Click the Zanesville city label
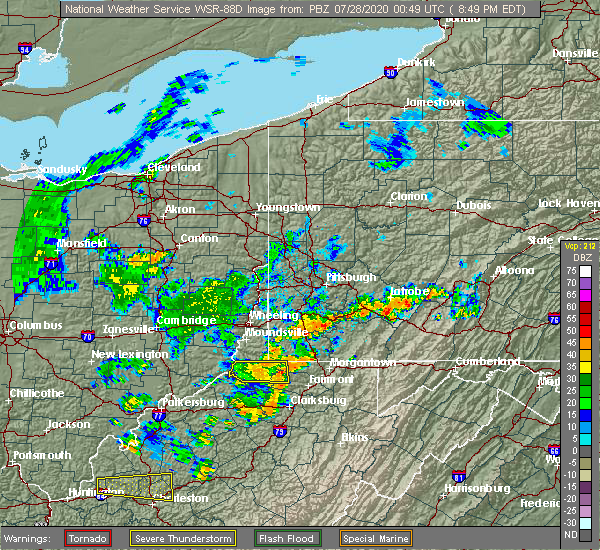 coord(128,329)
